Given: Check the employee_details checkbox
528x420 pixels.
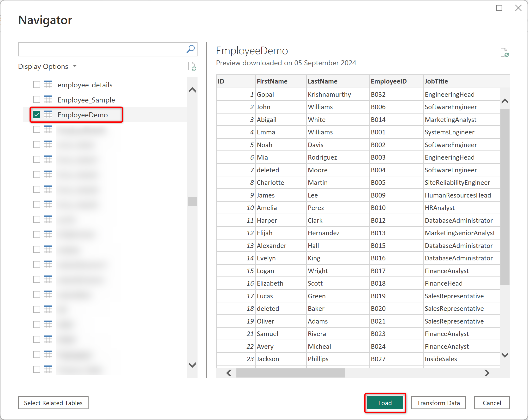Looking at the screenshot, I should [37, 84].
